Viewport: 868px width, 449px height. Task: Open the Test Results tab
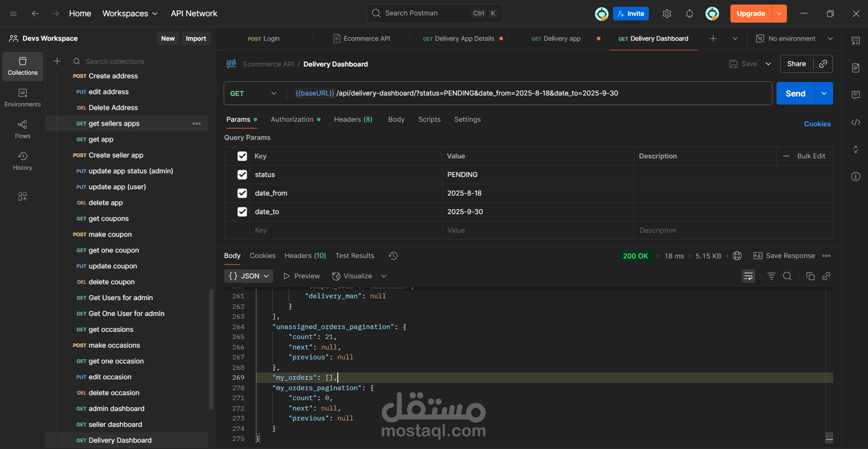click(355, 256)
